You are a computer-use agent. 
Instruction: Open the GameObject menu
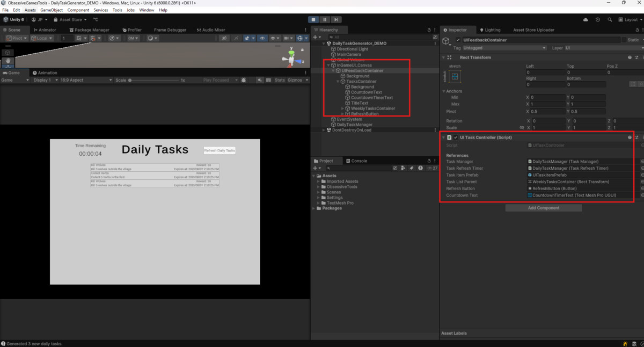tap(52, 10)
